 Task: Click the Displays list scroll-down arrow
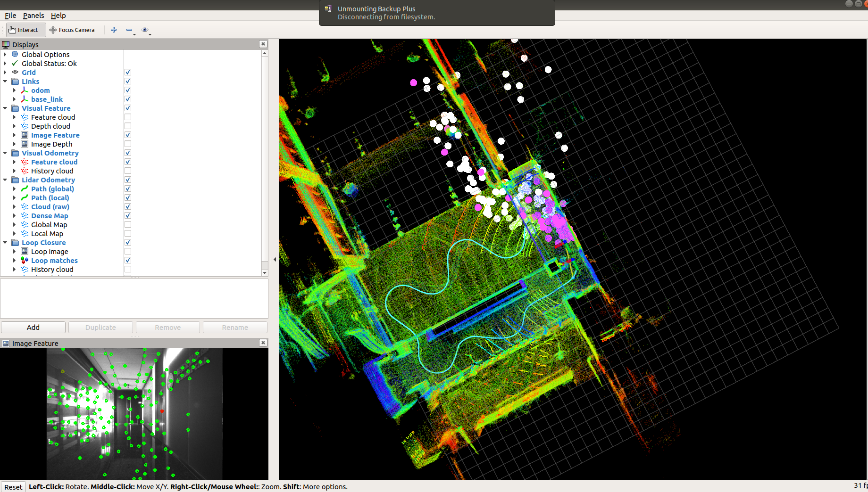tap(265, 272)
